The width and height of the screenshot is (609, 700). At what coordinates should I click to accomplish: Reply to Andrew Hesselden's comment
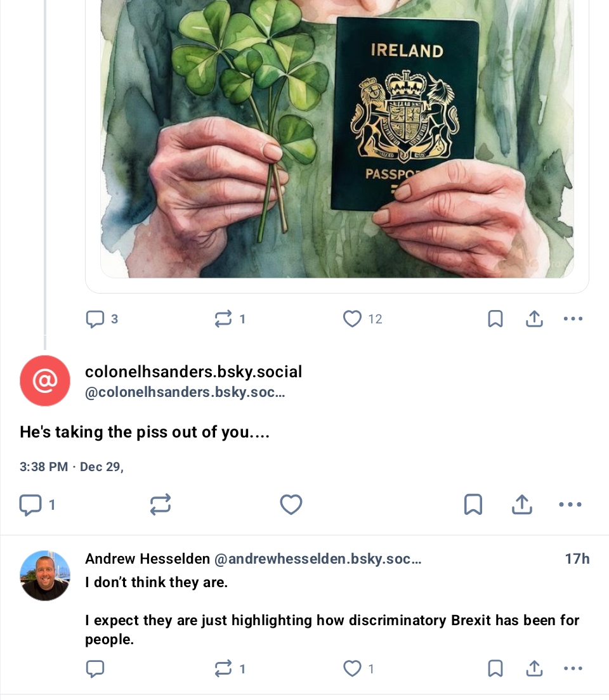[95, 668]
